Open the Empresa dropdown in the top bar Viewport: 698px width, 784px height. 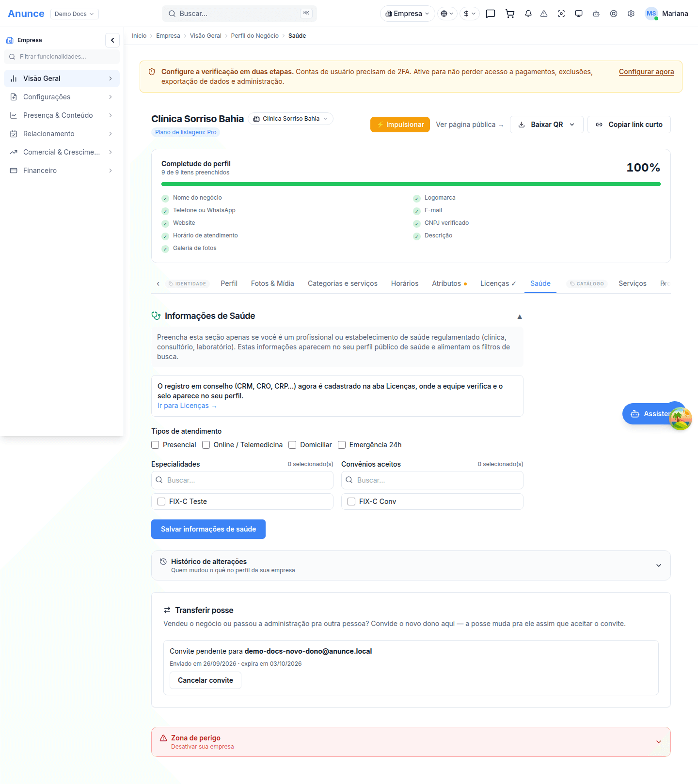point(408,14)
